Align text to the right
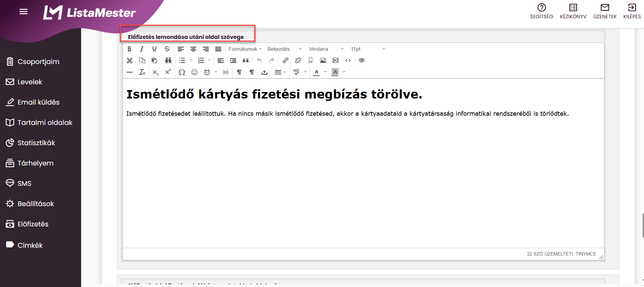 tap(206, 49)
